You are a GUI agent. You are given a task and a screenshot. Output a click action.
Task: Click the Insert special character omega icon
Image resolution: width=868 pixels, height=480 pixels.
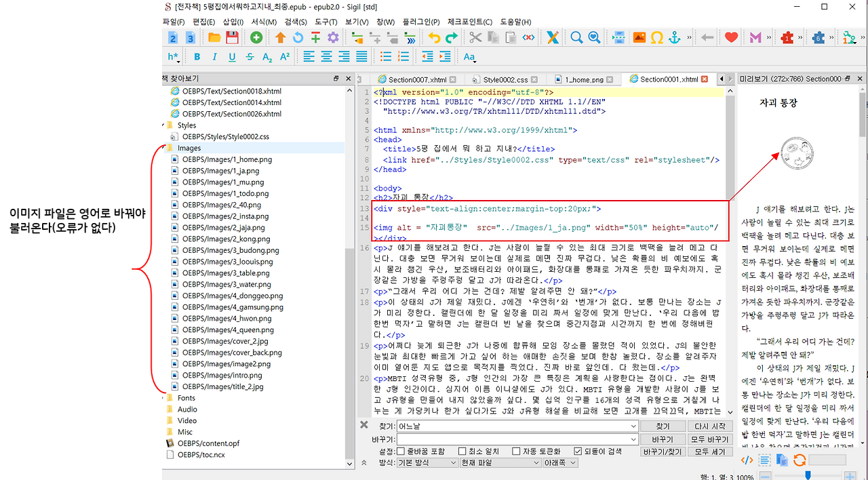[x=656, y=38]
